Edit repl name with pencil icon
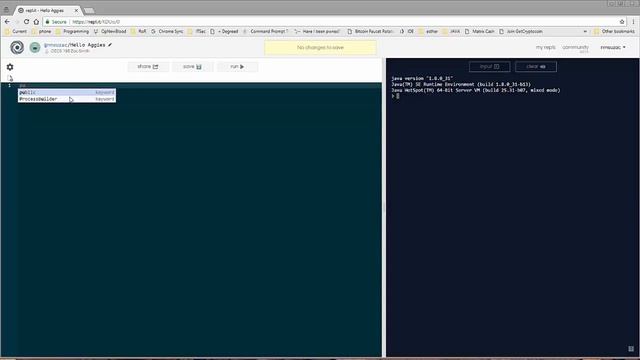This screenshot has width=640, height=360. point(110,45)
